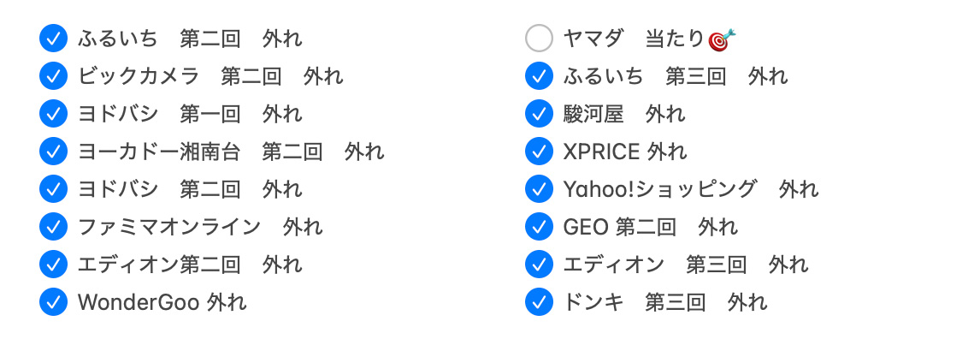Uncheck the ドンキ 第三回 外れ checkbox
Viewport: 980px width, 345px height.
(539, 301)
